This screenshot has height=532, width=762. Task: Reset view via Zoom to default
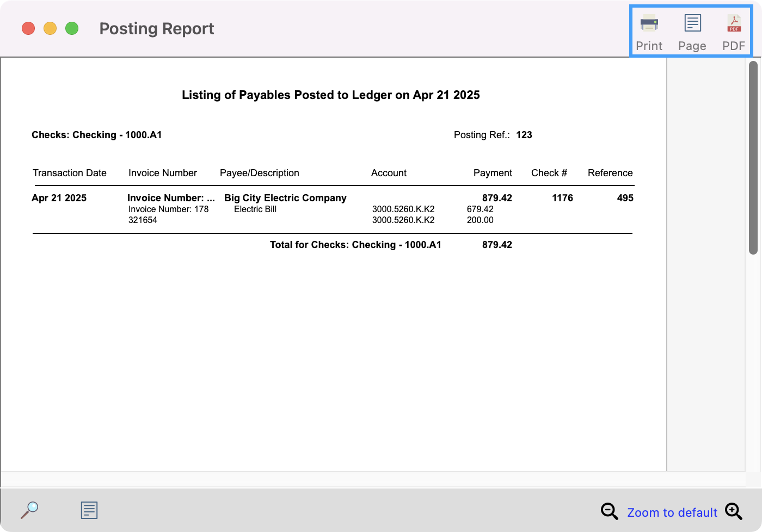tap(672, 512)
